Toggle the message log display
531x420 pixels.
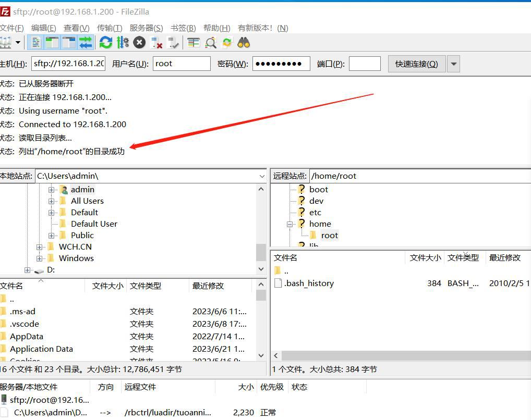(x=36, y=42)
